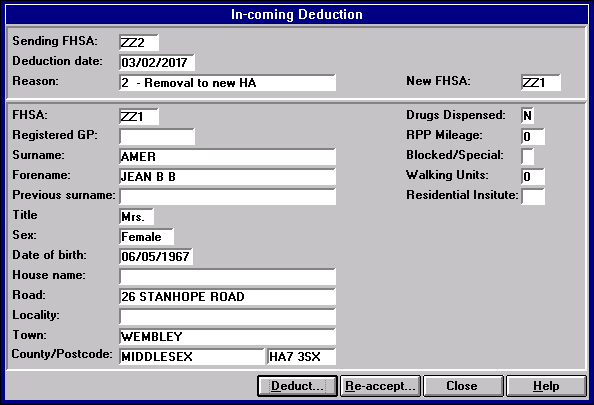This screenshot has height=405, width=594.
Task: Select the Previous surname field
Action: [x=227, y=197]
